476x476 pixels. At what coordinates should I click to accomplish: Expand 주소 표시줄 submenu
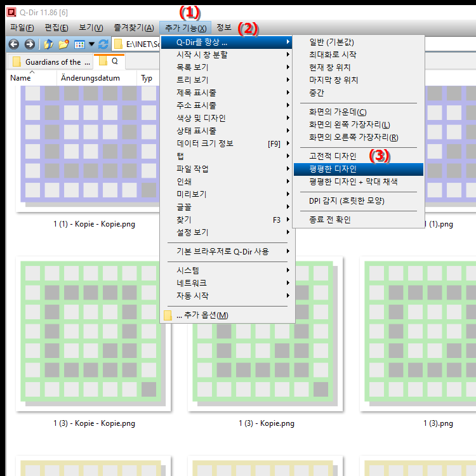[x=227, y=105]
